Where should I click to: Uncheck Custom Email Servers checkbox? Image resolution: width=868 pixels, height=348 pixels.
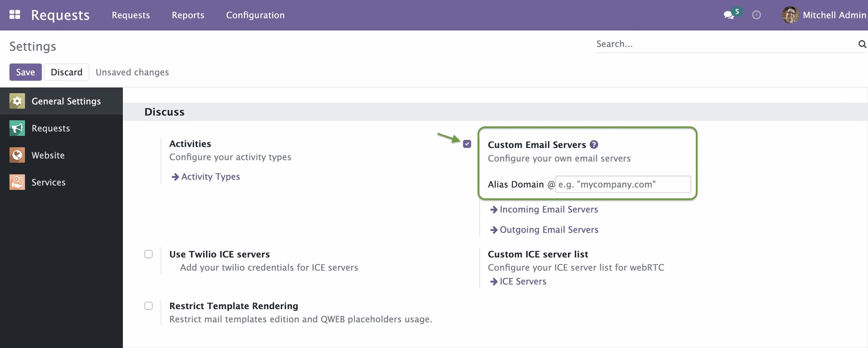point(467,144)
